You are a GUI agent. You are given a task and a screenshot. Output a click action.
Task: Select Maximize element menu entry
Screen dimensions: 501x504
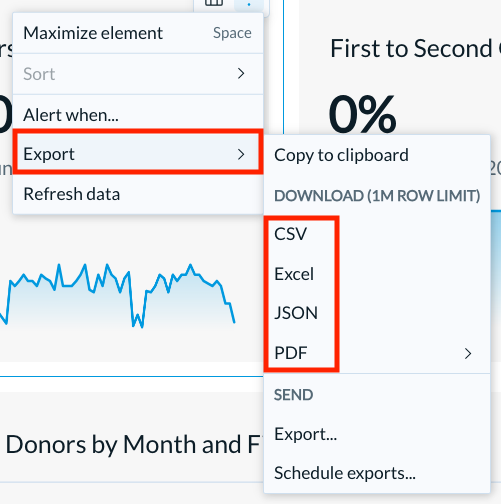[138, 33]
